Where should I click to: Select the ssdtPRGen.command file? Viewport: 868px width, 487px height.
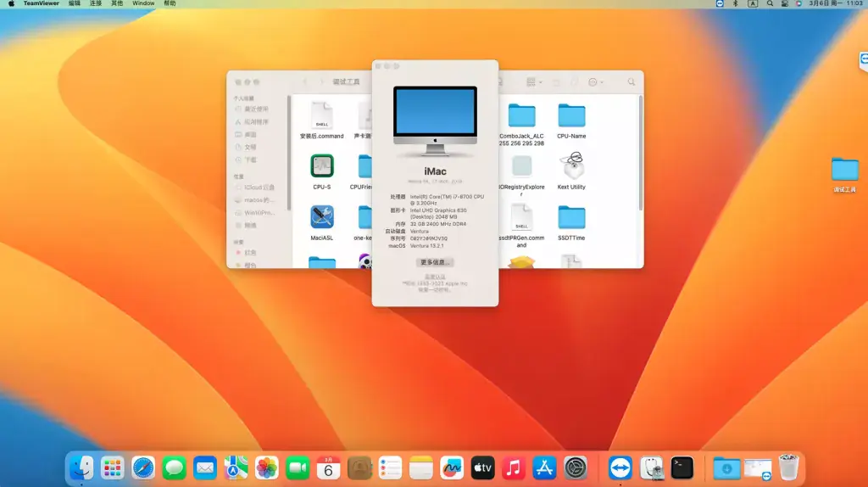[521, 225]
